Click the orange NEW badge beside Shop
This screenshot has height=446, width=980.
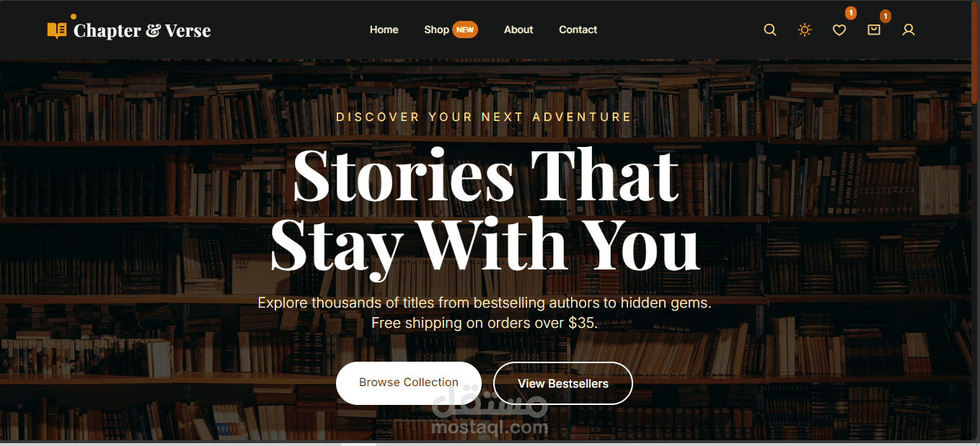click(x=465, y=30)
